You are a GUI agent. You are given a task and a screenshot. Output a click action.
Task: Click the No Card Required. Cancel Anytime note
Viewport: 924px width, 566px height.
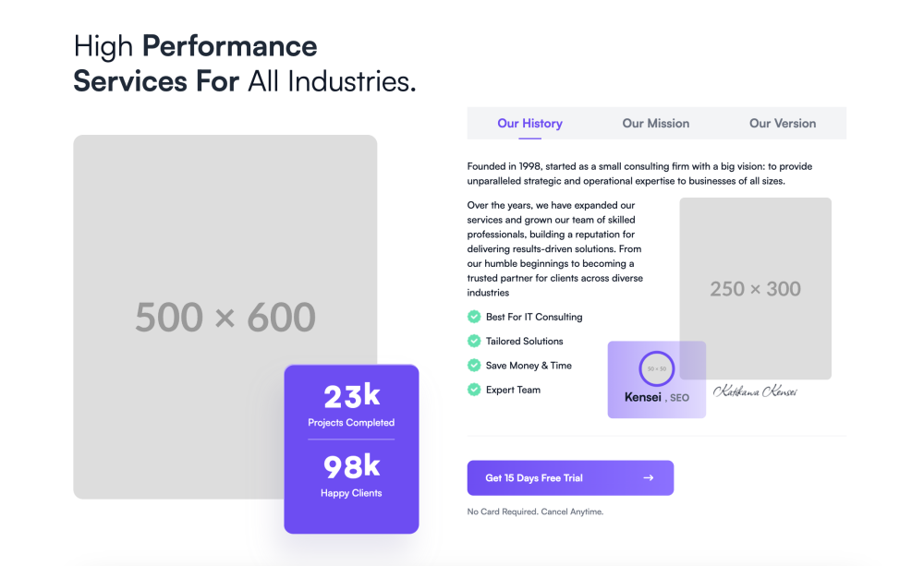click(x=535, y=512)
